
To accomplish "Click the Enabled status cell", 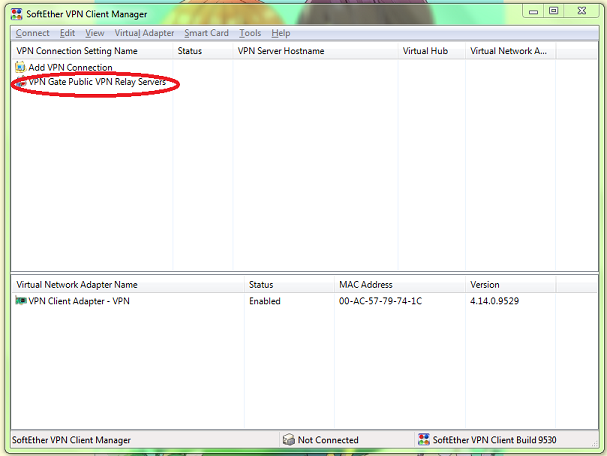I will pyautogui.click(x=265, y=301).
